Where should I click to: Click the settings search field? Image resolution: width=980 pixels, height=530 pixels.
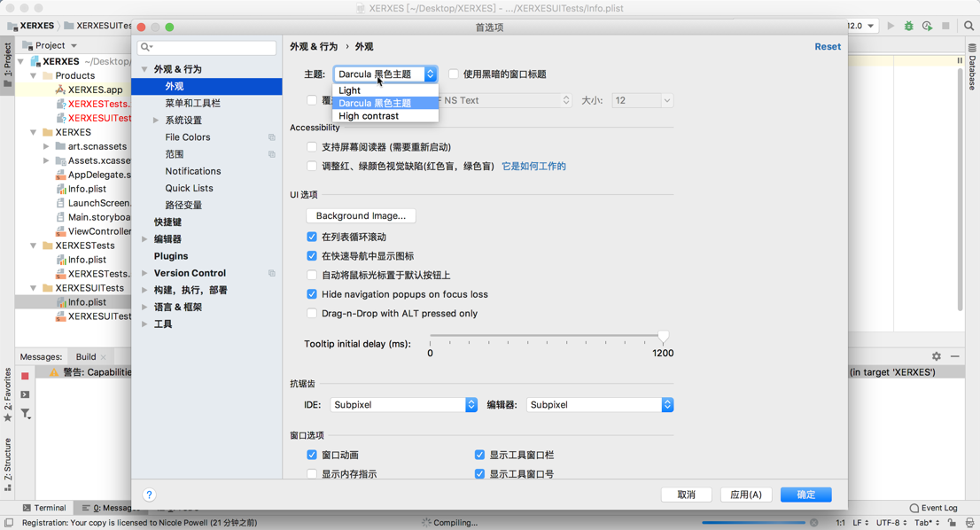coord(206,47)
